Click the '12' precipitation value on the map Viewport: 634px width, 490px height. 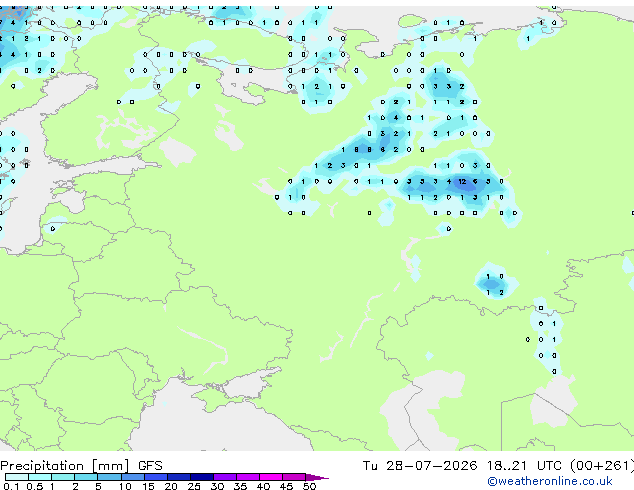click(462, 182)
